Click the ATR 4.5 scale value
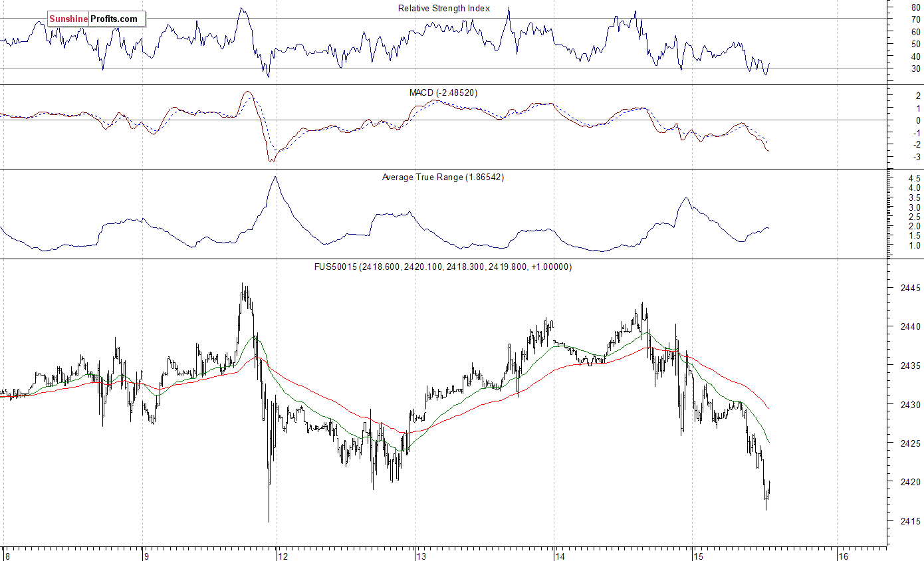This screenshot has width=924, height=561. point(914,178)
